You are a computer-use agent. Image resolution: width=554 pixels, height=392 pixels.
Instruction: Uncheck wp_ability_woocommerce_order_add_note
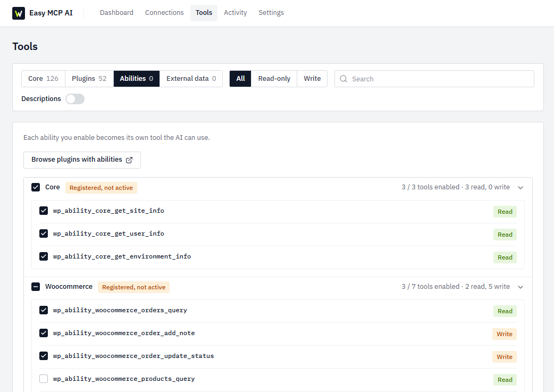tap(44, 333)
